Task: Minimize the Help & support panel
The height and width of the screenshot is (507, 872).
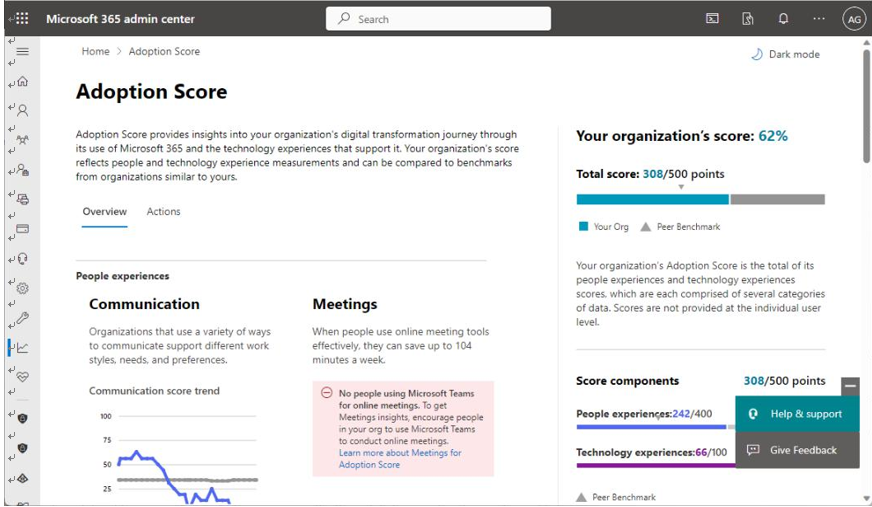Action: pyautogui.click(x=850, y=386)
